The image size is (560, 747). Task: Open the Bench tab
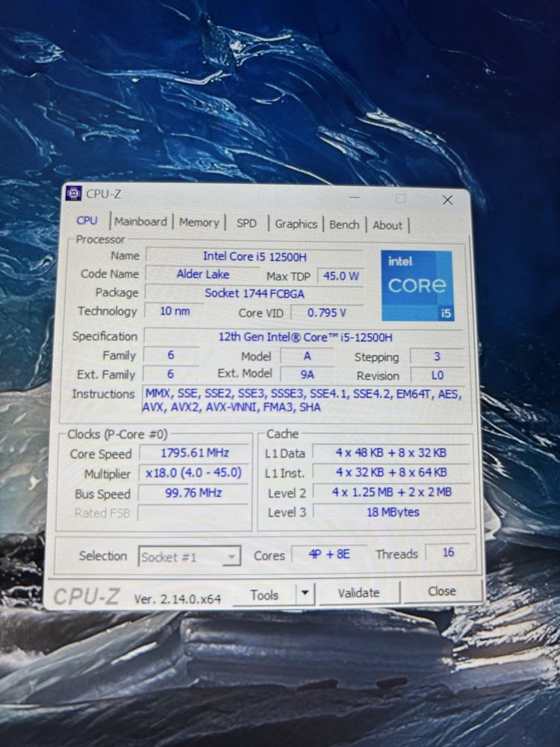pyautogui.click(x=344, y=224)
